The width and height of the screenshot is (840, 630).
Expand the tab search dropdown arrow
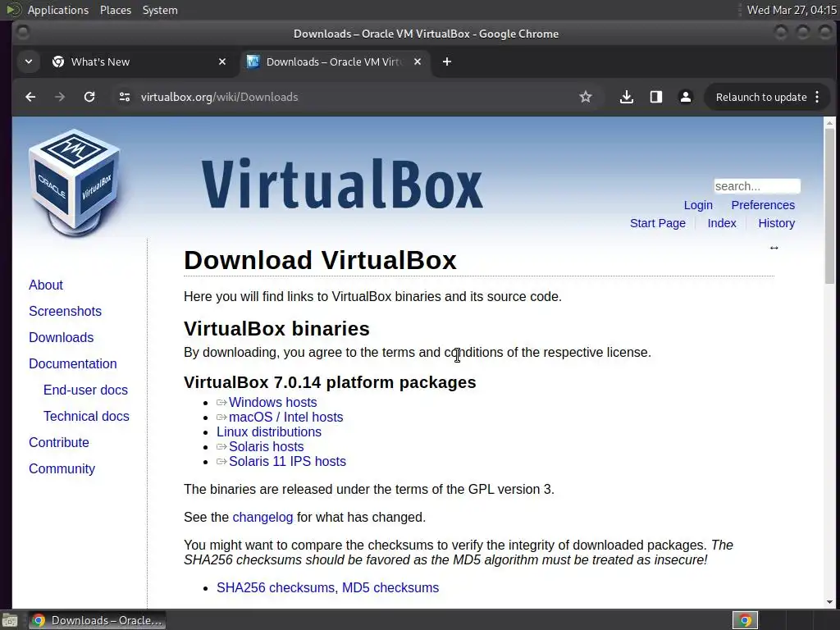click(29, 62)
